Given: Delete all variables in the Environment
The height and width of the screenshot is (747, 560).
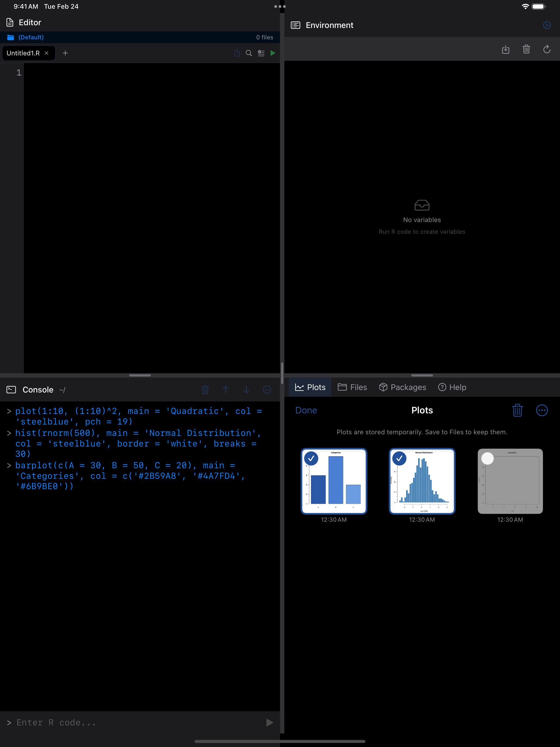Looking at the screenshot, I should (x=526, y=49).
